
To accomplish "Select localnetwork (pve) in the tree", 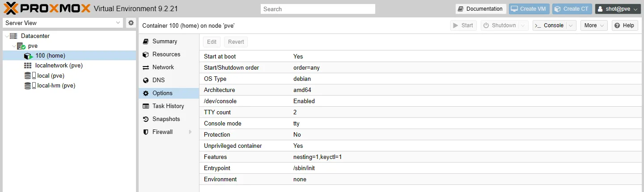I will (69, 66).
